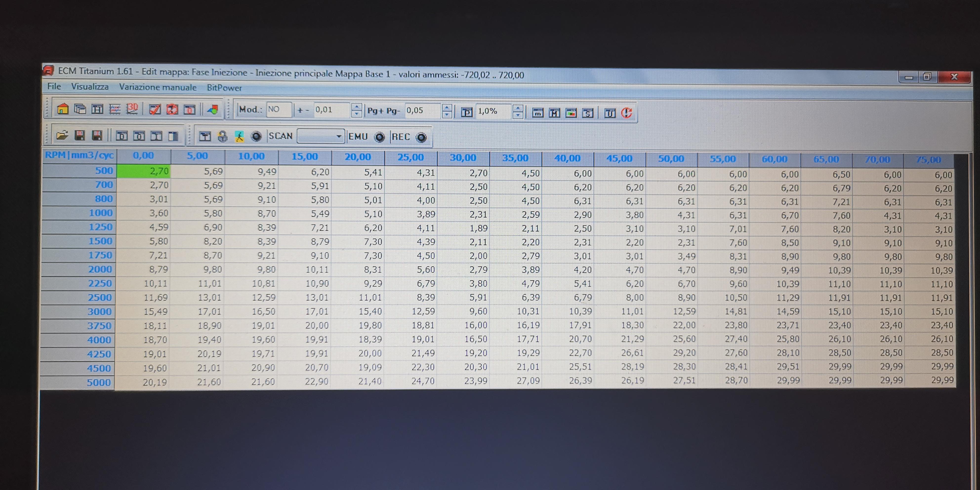Viewport: 980px width, 490px height.
Task: Select cell 21,49 in row 4250
Action: click(x=410, y=353)
